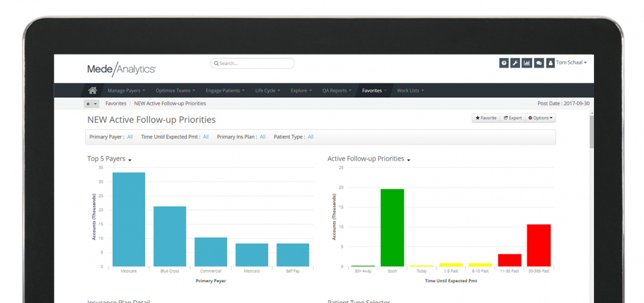Select the yellow 1-5 Past bar
Viewport: 644px width, 303px height.
(451, 265)
